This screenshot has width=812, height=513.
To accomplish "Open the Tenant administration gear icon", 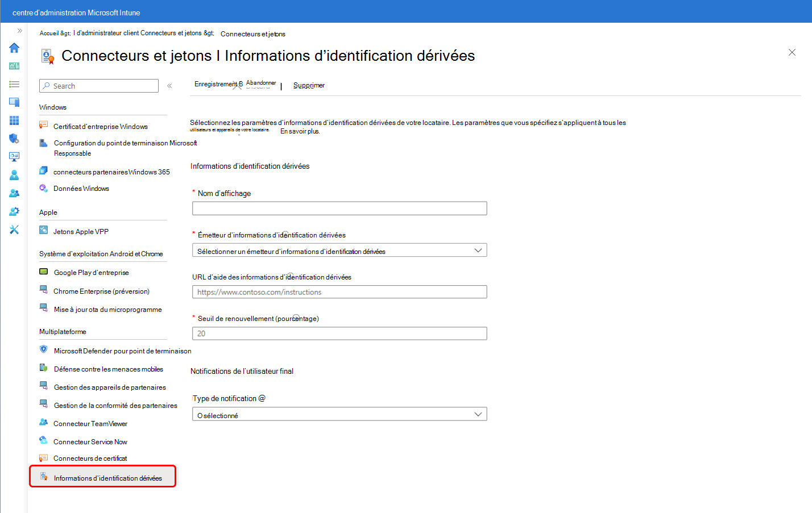I will coord(14,211).
